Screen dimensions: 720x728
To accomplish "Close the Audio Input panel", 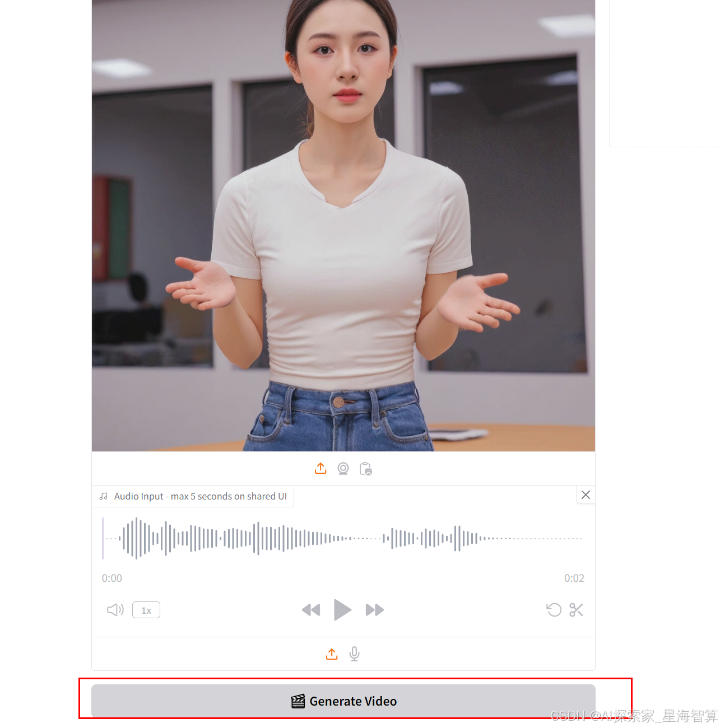I will (586, 495).
